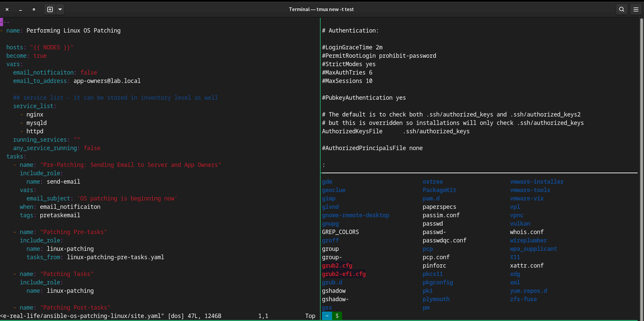The image size is (644, 321).
Task: Click the 'whois.conf' file entry
Action: pos(526,232)
